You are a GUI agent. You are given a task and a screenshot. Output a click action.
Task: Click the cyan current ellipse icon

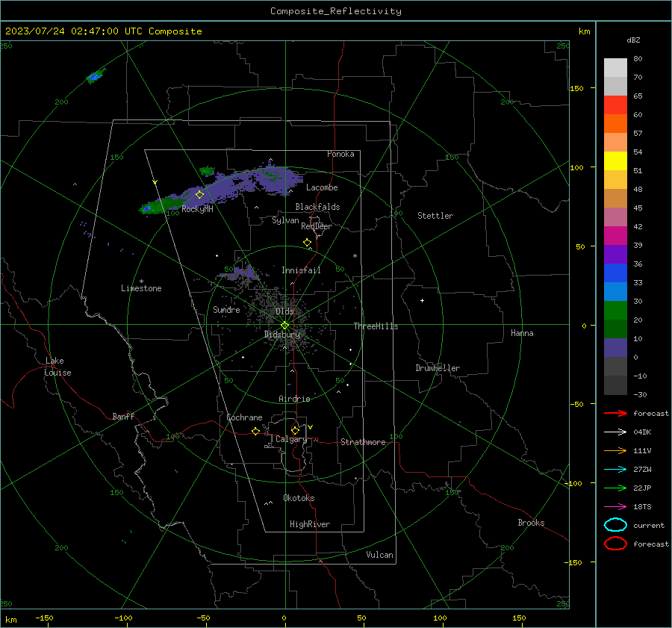615,525
